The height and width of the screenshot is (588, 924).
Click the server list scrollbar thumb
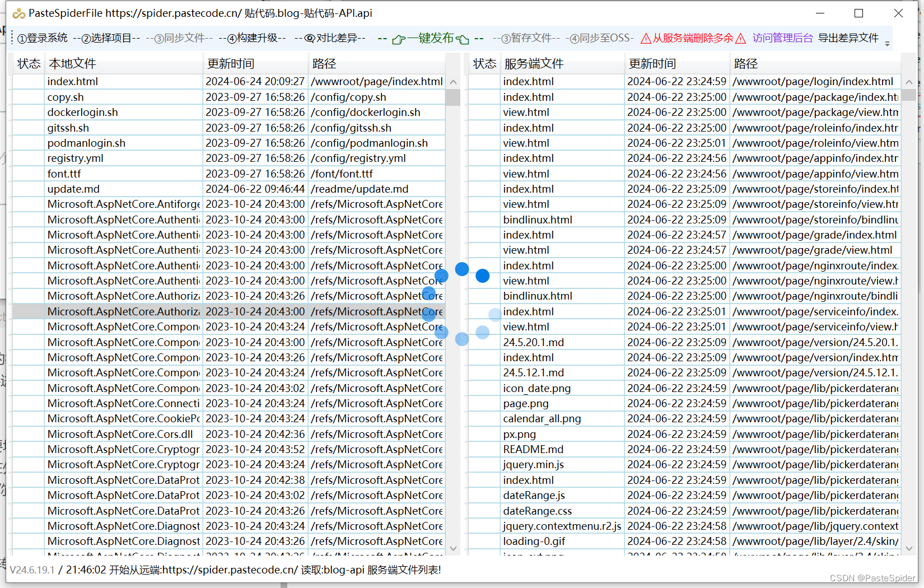909,95
